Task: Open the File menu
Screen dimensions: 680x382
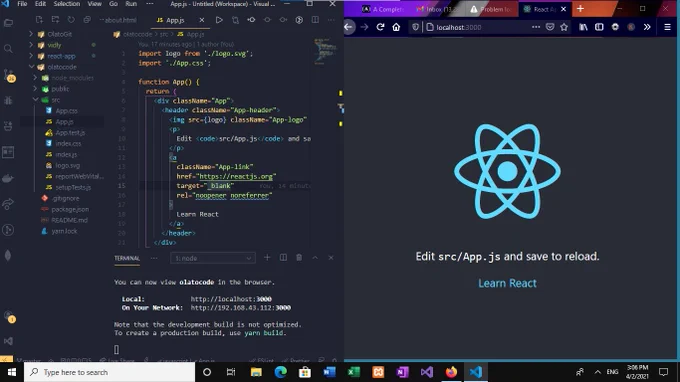Action: click(22, 4)
